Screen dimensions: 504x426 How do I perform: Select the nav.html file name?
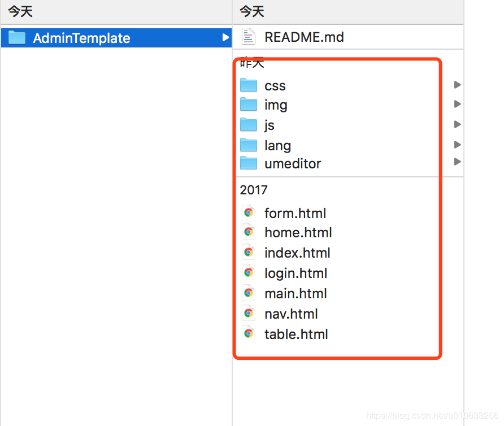291,314
